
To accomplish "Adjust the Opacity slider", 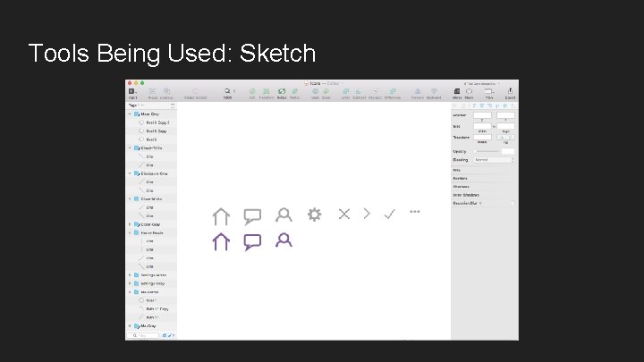I will pos(487,151).
